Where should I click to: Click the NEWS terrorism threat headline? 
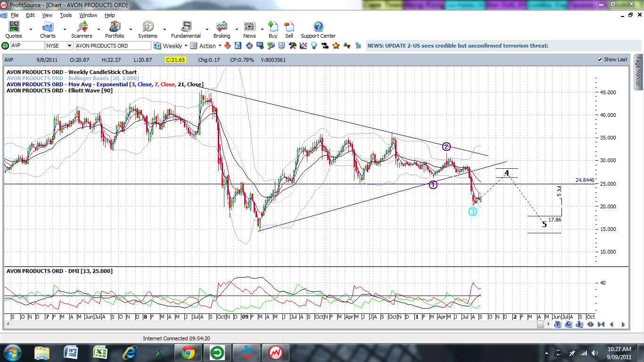458,46
